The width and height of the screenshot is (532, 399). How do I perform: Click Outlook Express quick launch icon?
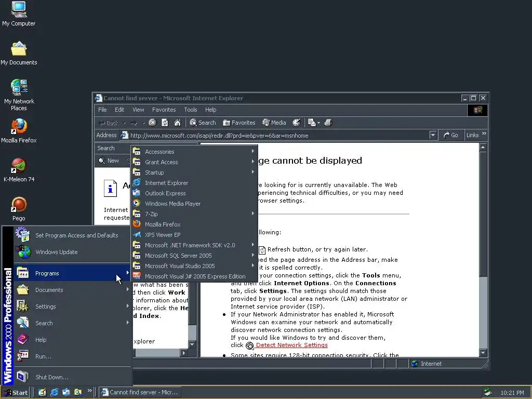point(66,392)
